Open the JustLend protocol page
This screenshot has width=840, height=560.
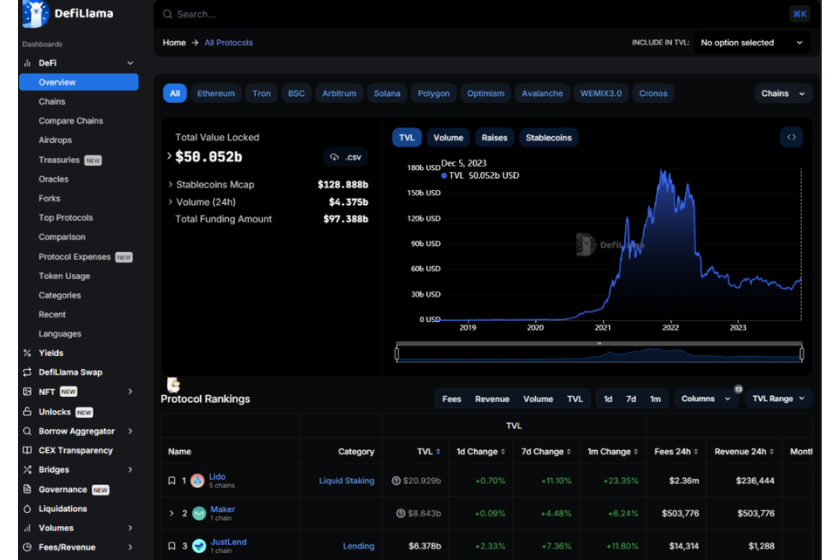[x=229, y=542]
